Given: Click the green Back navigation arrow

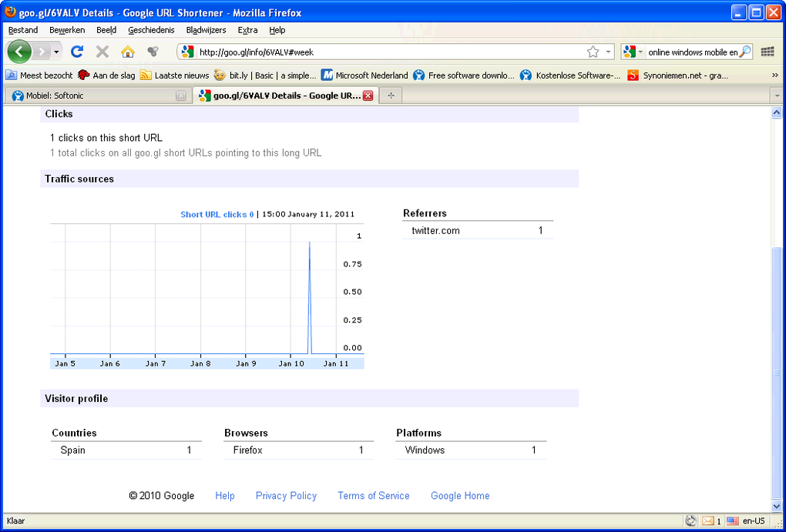Looking at the screenshot, I should click(x=18, y=52).
